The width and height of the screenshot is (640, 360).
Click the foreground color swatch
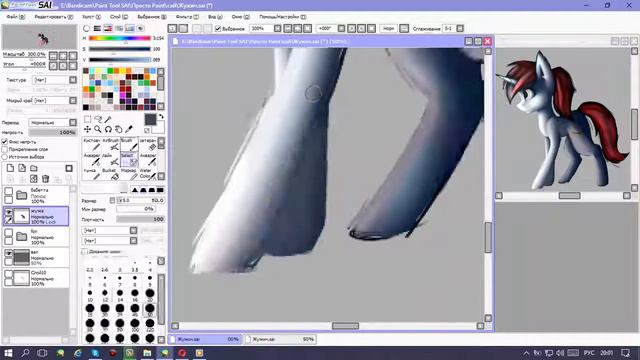tap(150, 119)
